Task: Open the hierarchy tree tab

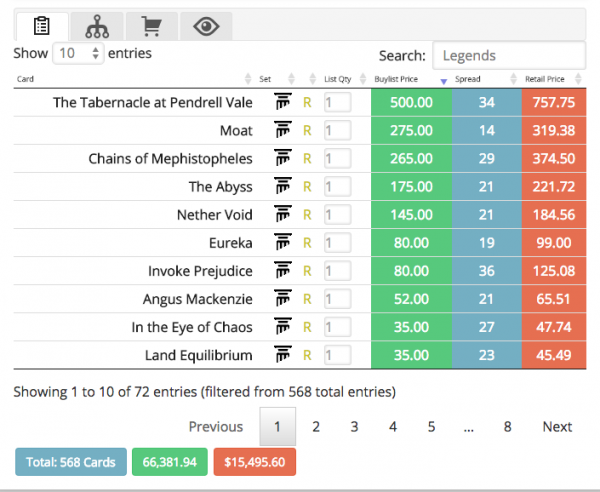Action: tap(97, 26)
